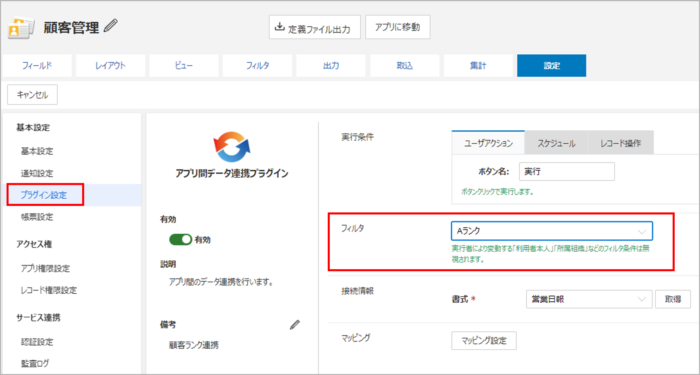Viewport: 700px width, 375px height.
Task: Open アプリ権限設定 in the sidebar
Action: 45,268
